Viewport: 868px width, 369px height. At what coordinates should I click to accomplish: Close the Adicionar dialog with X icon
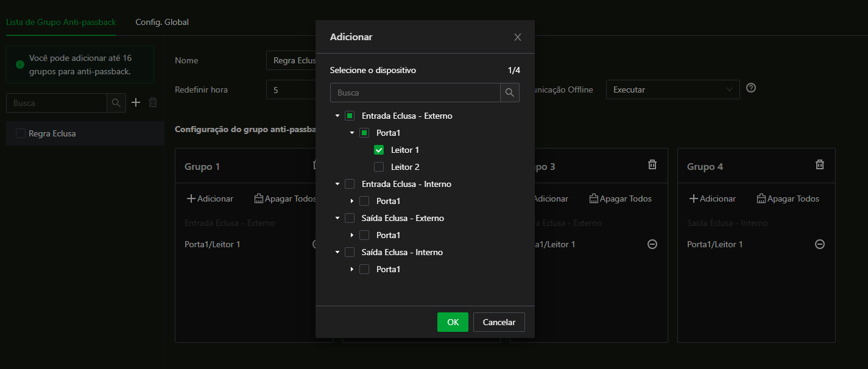(x=518, y=37)
